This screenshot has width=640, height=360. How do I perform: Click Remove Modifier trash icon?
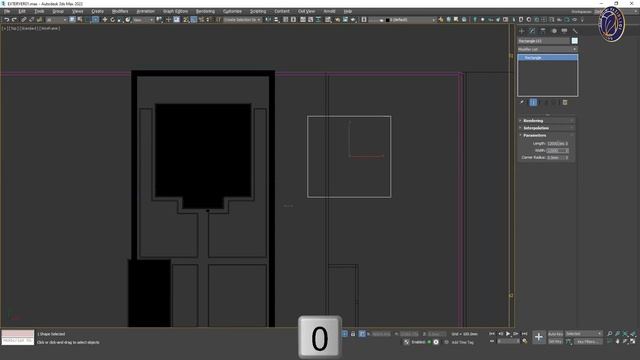565,102
